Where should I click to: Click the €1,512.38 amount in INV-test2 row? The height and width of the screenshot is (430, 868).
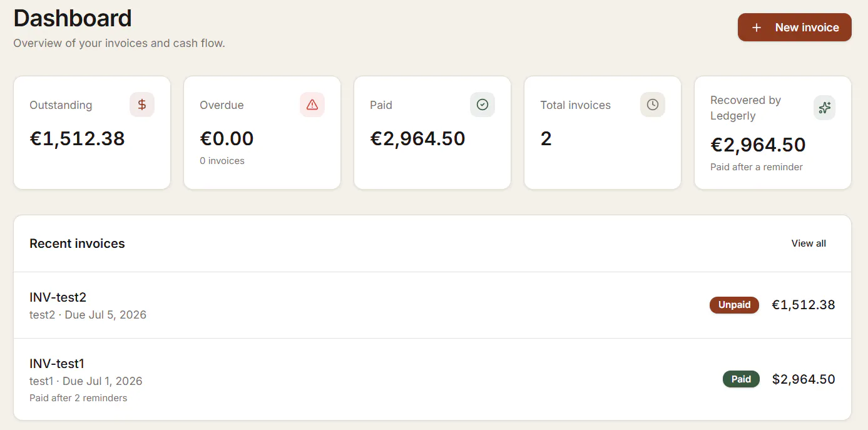tap(803, 305)
